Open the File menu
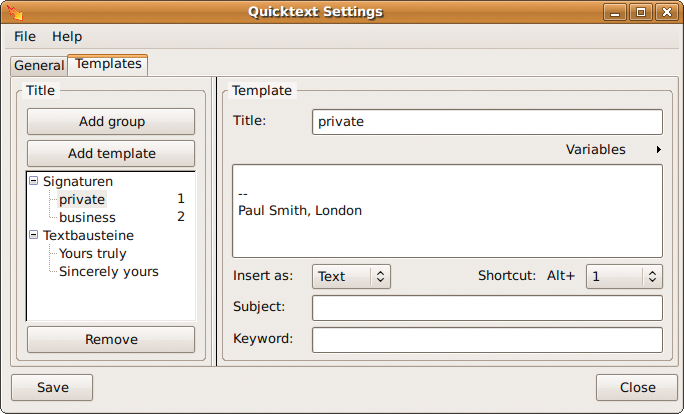The width and height of the screenshot is (684, 414). 25,37
